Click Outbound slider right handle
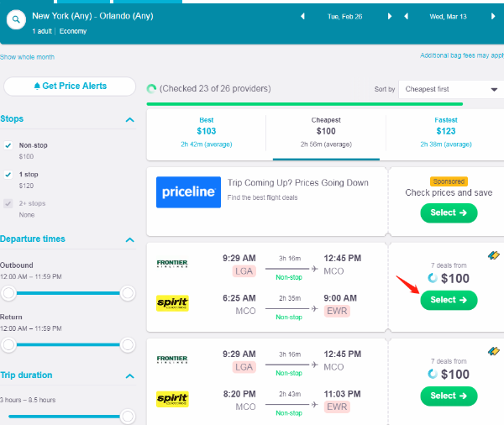Viewport: 504px width, 425px height. [x=128, y=293]
